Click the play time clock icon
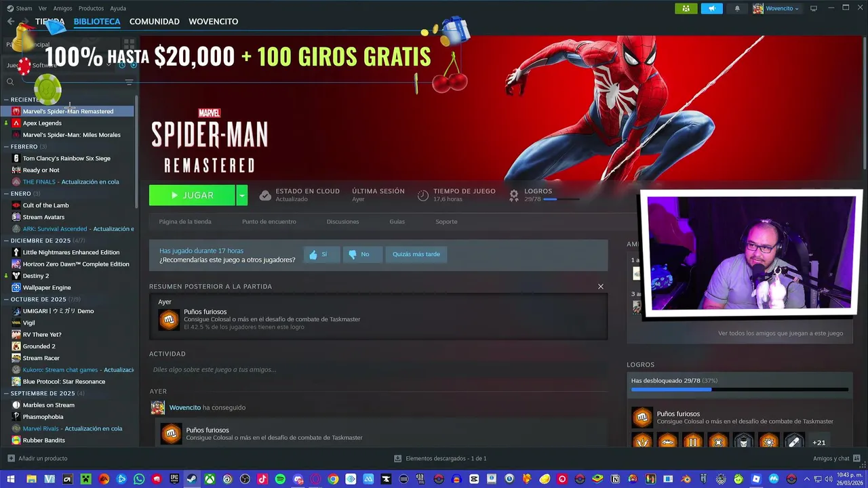Image resolution: width=868 pixels, height=488 pixels. click(423, 195)
